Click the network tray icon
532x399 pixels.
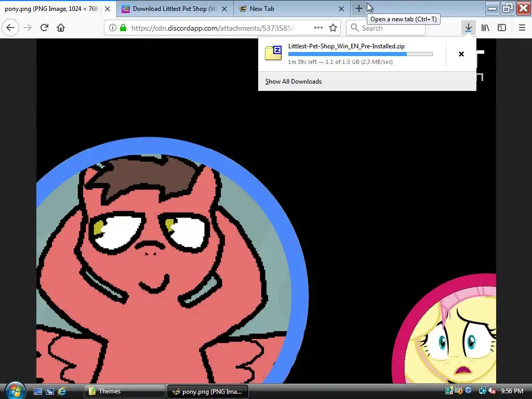point(482,391)
